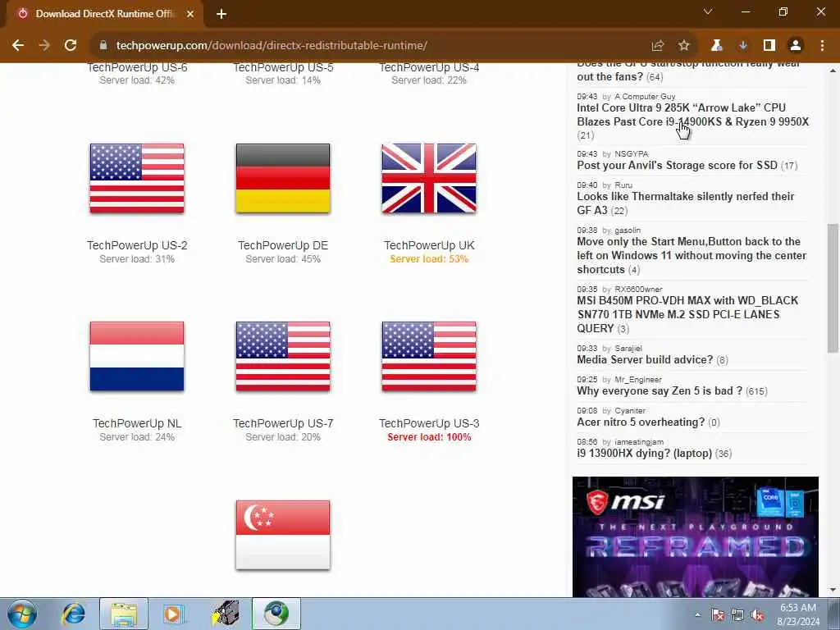The width and height of the screenshot is (840, 630).
Task: Click the browser forward arrow
Action: (44, 46)
